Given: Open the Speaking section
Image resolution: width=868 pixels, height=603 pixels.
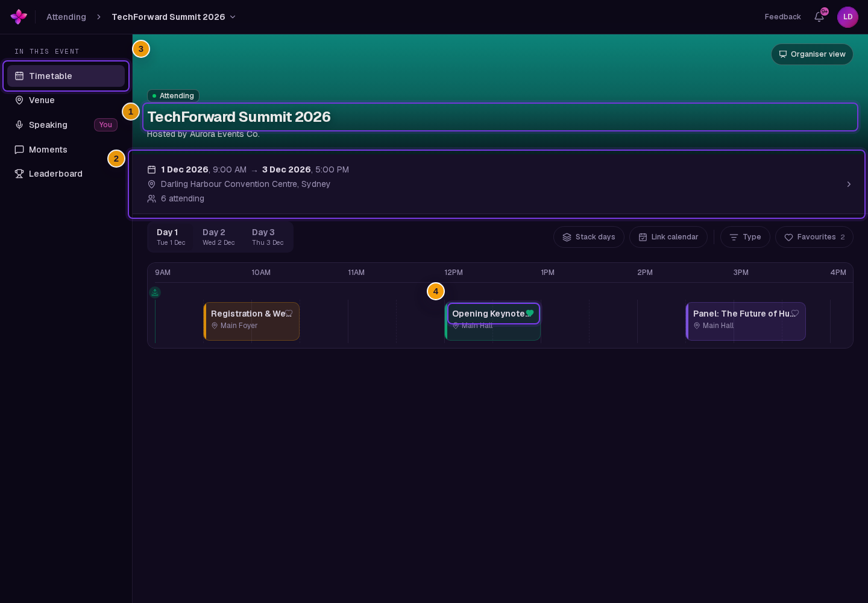Looking at the screenshot, I should tap(66, 125).
